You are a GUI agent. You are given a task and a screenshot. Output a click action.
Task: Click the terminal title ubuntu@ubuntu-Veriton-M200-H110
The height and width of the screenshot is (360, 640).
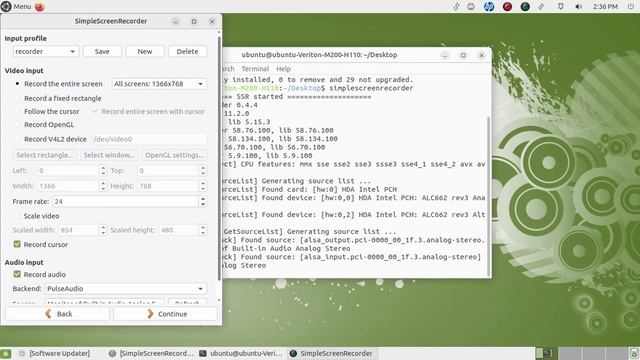[x=319, y=55]
